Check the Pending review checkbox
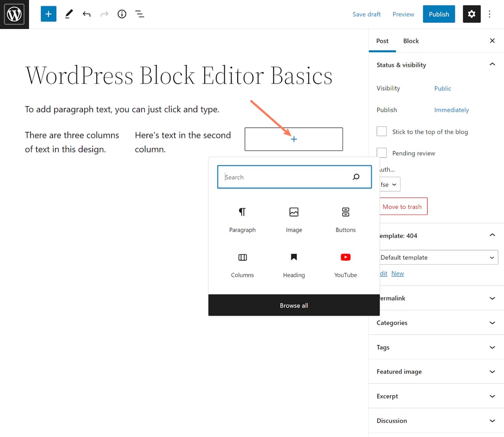The width and height of the screenshot is (504, 437). coord(381,153)
